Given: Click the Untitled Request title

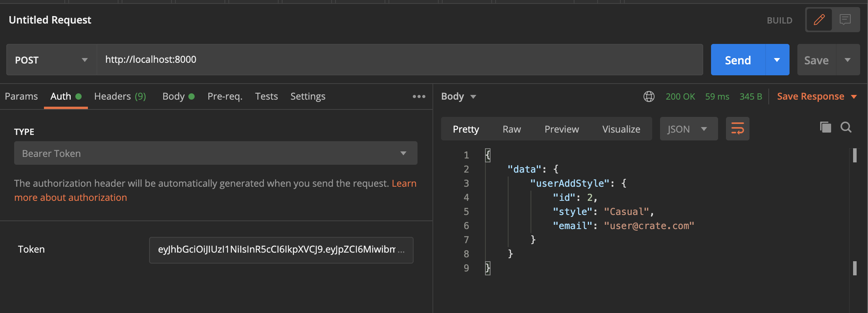Looking at the screenshot, I should pos(50,20).
